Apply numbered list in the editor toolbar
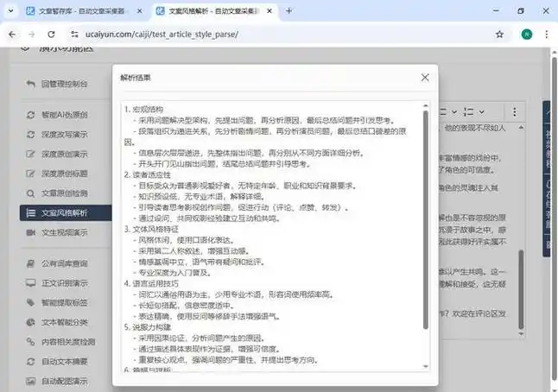Screen dimensions: 558x392 469,112
